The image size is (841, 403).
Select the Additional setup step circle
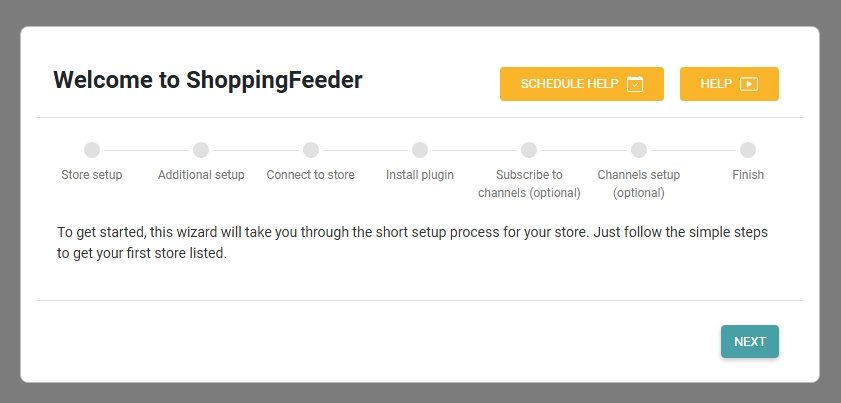[x=201, y=150]
